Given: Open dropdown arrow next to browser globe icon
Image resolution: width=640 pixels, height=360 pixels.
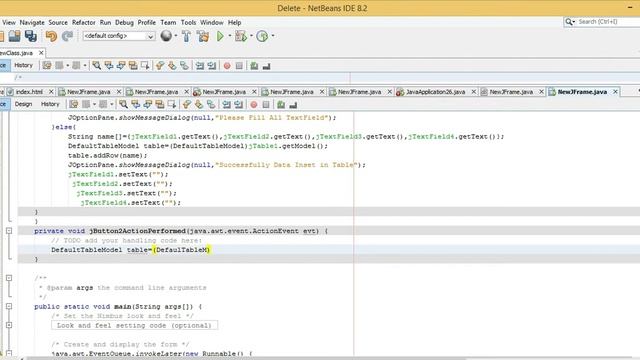Looking at the screenshot, I should (x=176, y=36).
